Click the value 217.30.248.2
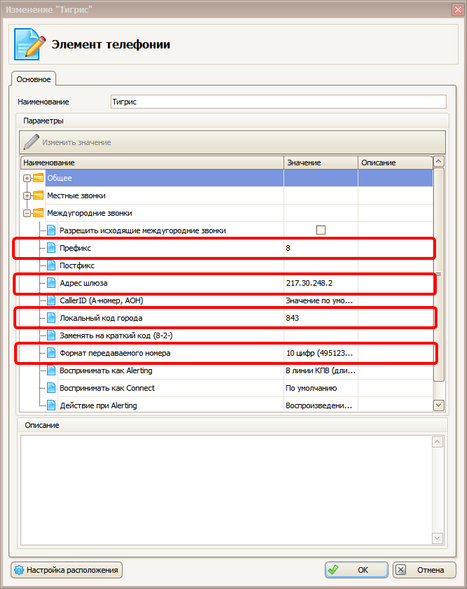The height and width of the screenshot is (589, 467). coord(309,283)
